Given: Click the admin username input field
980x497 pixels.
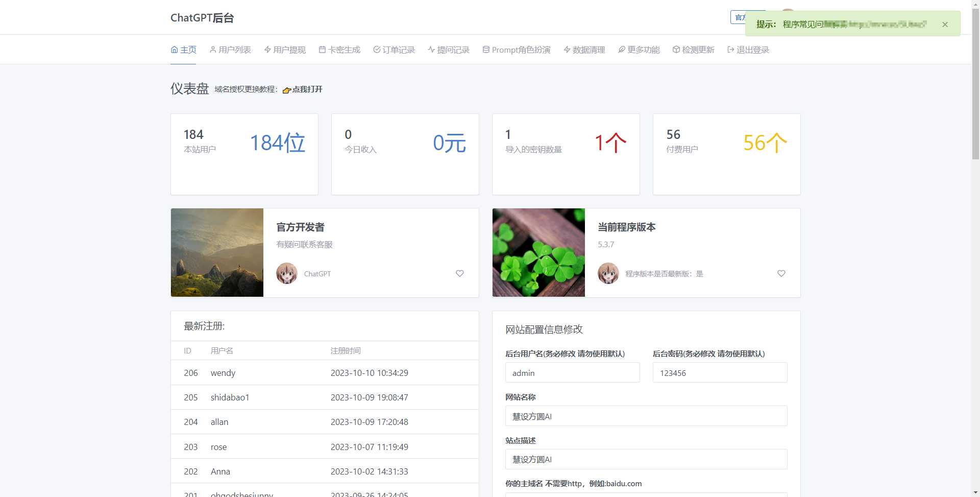Looking at the screenshot, I should click(572, 372).
